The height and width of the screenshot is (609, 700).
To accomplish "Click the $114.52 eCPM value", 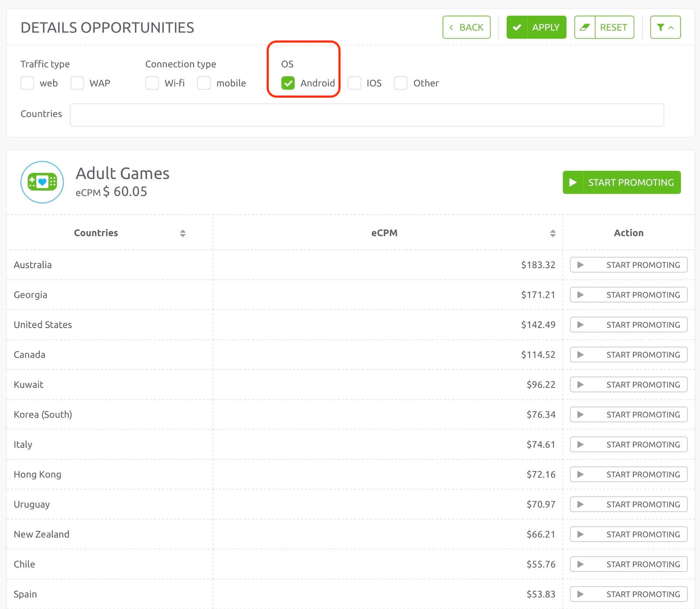I will point(538,355).
